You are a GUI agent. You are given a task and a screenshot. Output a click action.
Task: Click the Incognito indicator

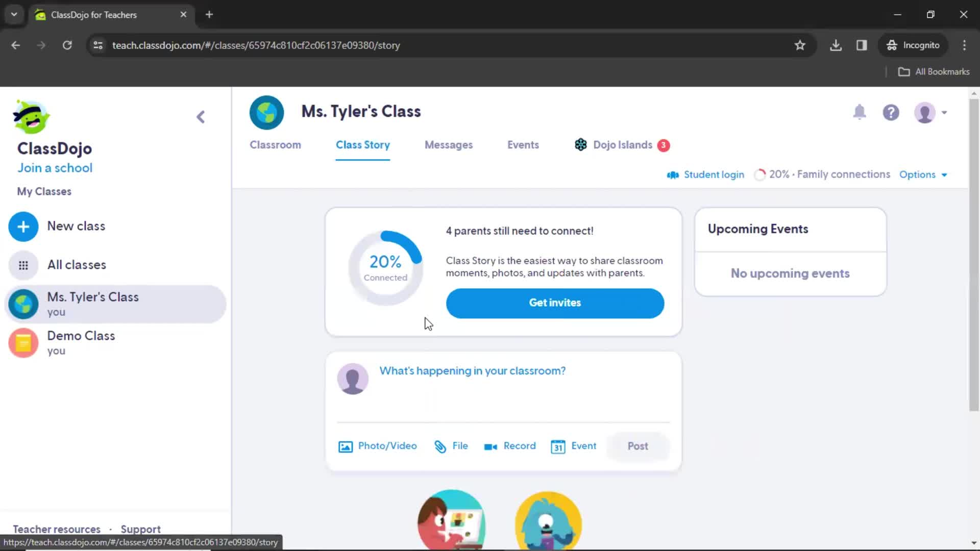(913, 45)
